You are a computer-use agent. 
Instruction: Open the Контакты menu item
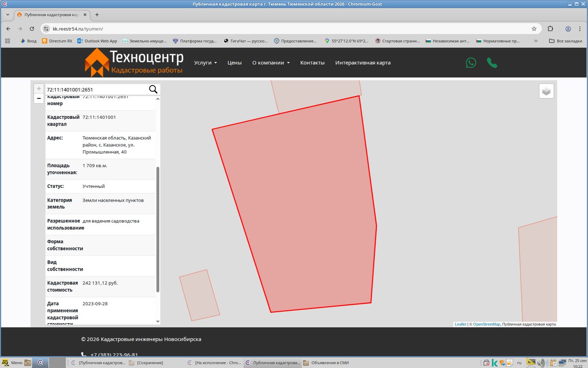coord(312,63)
